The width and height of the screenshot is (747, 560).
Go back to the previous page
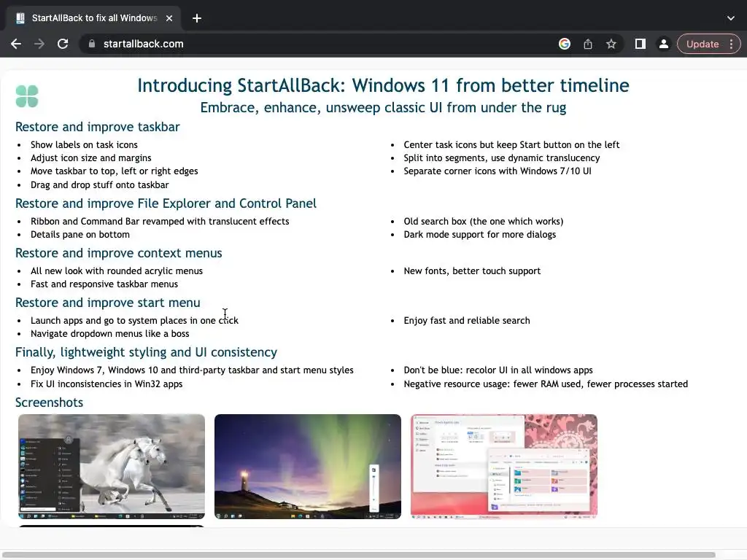[16, 44]
